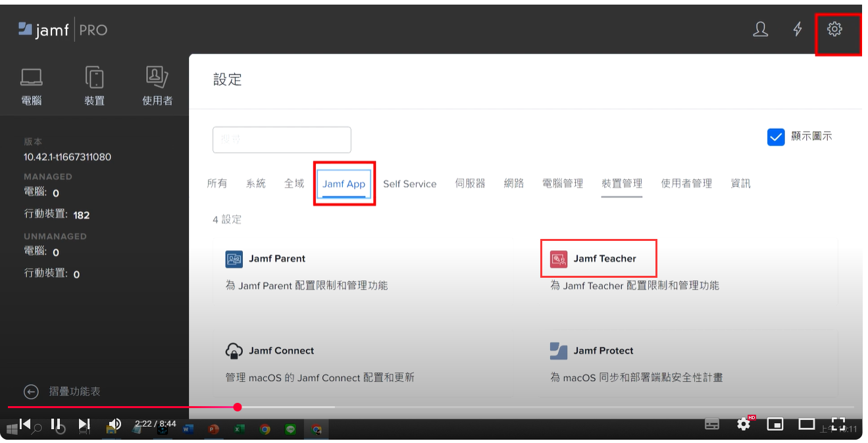Open the Jamf Protect settings tile
Screen dimensions: 868x443
tap(603, 351)
